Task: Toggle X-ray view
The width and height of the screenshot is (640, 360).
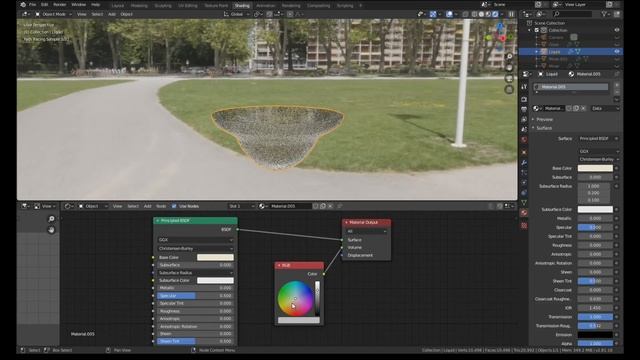Action: [x=465, y=14]
